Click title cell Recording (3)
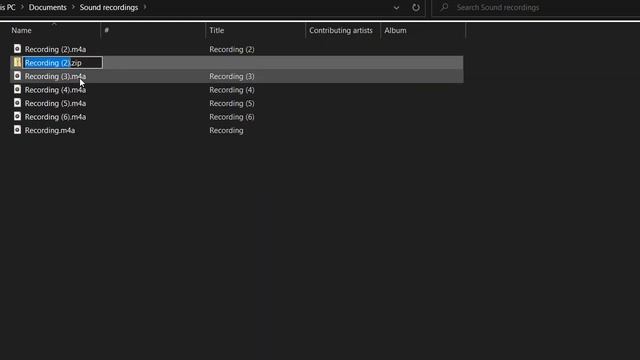640x360 pixels. tap(231, 76)
